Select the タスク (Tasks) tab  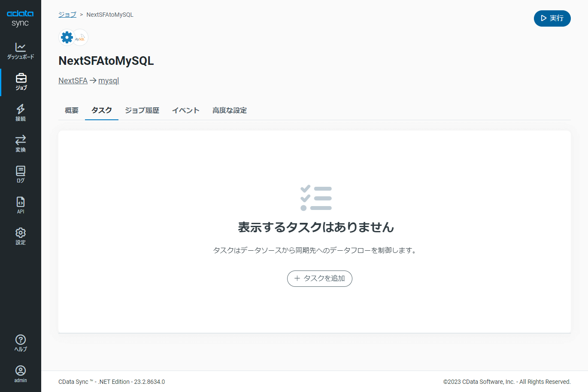tap(102, 110)
